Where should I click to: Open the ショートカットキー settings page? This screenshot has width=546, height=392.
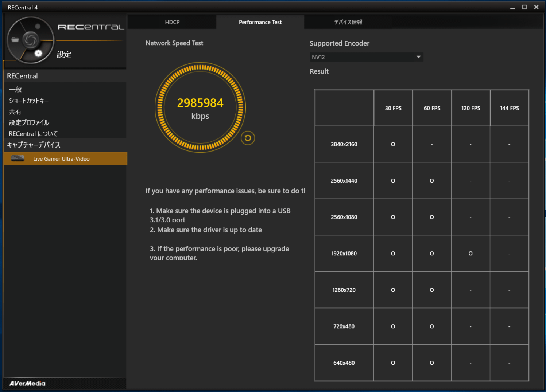click(29, 101)
